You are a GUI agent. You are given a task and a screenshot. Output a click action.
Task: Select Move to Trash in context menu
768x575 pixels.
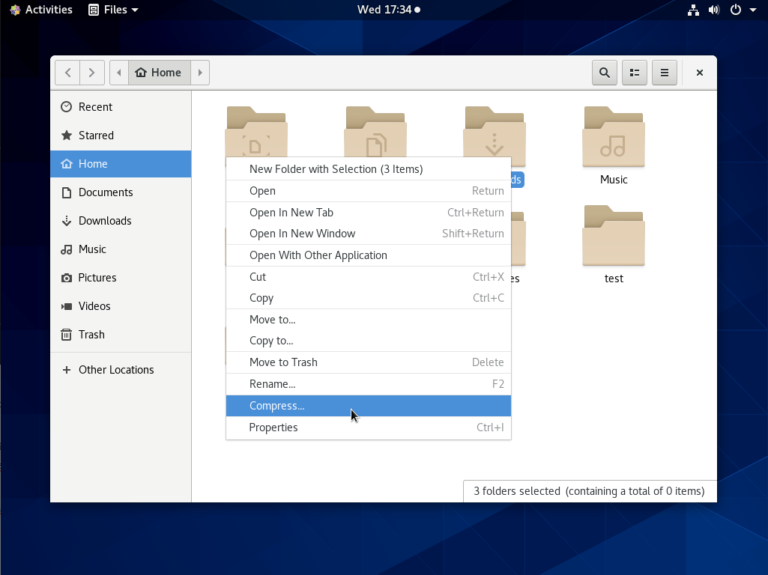click(283, 362)
